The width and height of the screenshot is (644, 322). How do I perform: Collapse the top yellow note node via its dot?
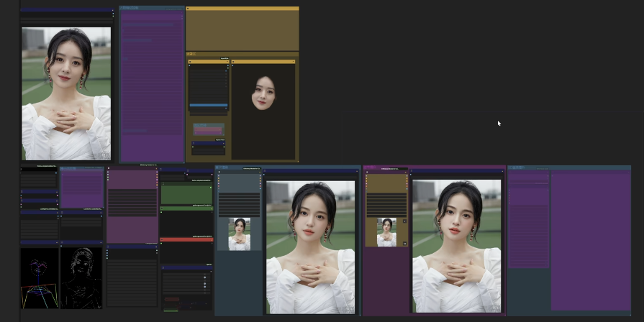188,9
